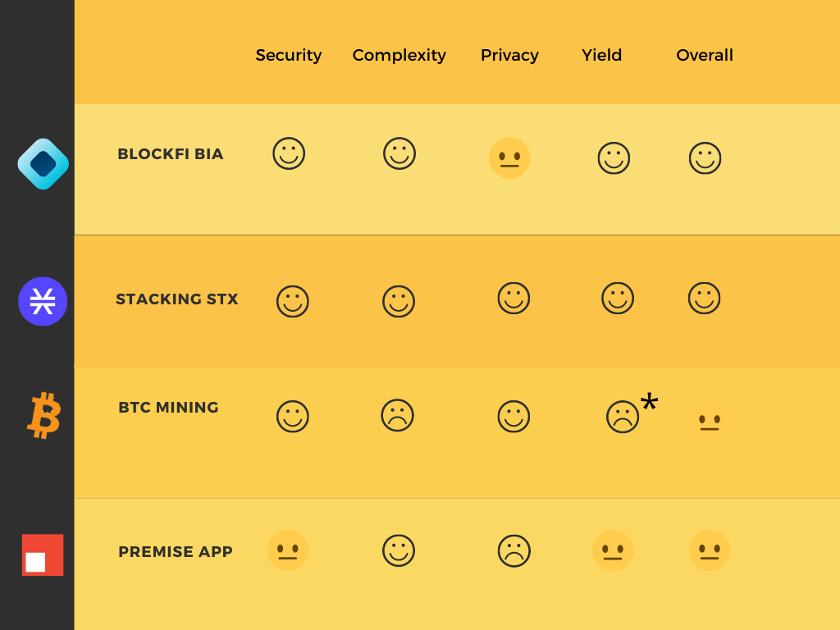Click the PREMISE APP row label
Image resolution: width=840 pixels, height=630 pixels.
[176, 552]
